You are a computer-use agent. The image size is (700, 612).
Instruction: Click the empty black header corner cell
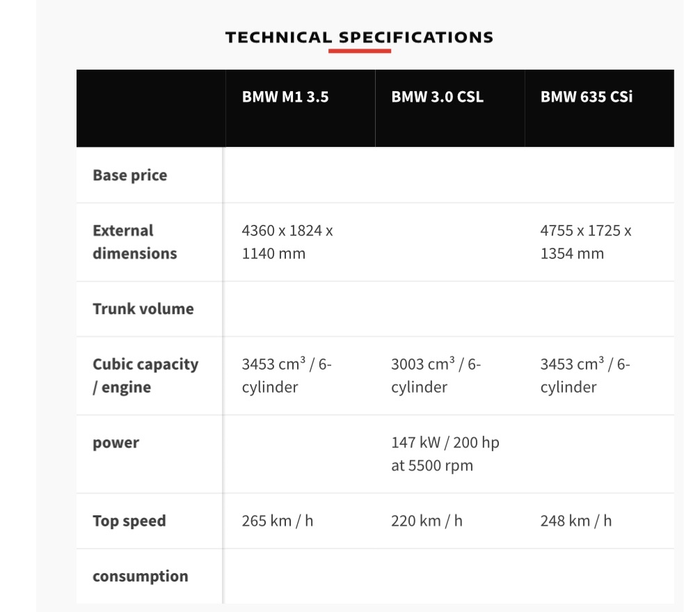(x=151, y=108)
